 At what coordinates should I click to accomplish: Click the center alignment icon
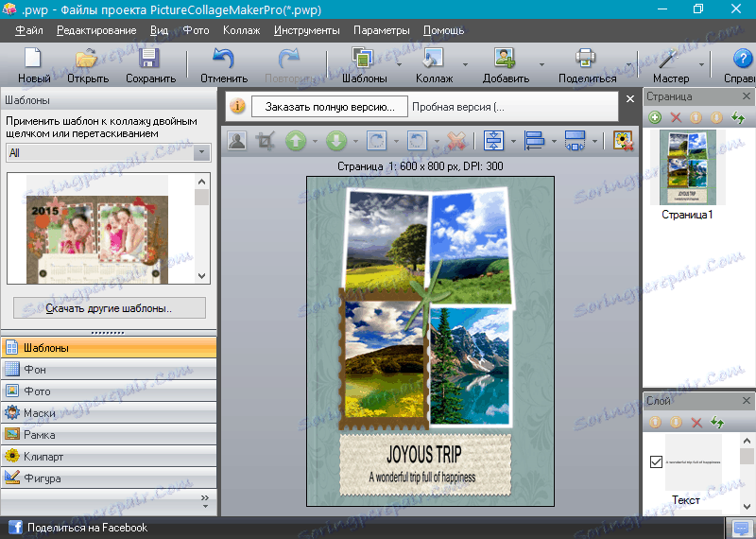point(493,141)
